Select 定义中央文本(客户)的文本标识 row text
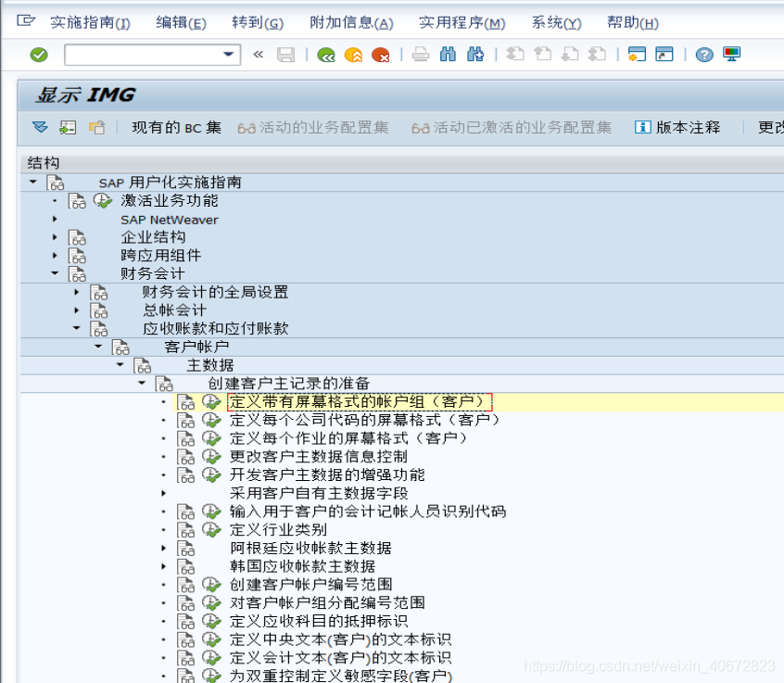The image size is (784, 683). pos(340,639)
